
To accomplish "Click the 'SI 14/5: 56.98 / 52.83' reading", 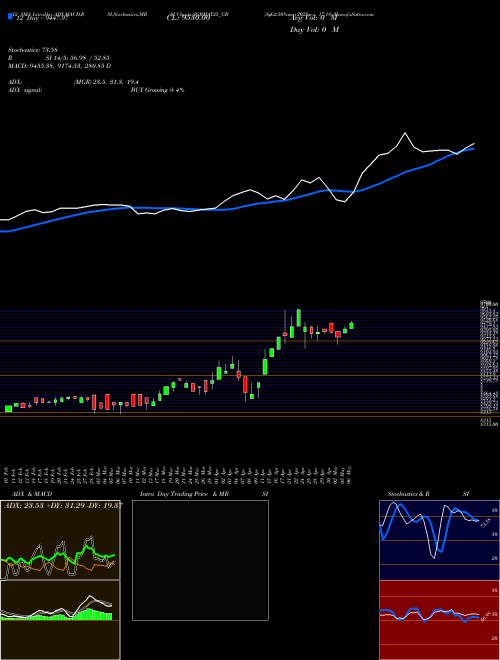I will (78, 58).
